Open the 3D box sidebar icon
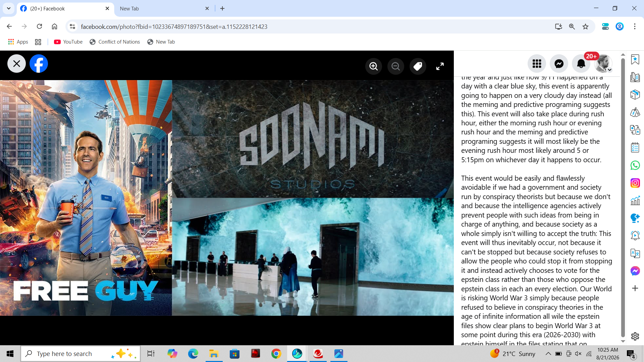The image size is (644, 362). tap(635, 95)
